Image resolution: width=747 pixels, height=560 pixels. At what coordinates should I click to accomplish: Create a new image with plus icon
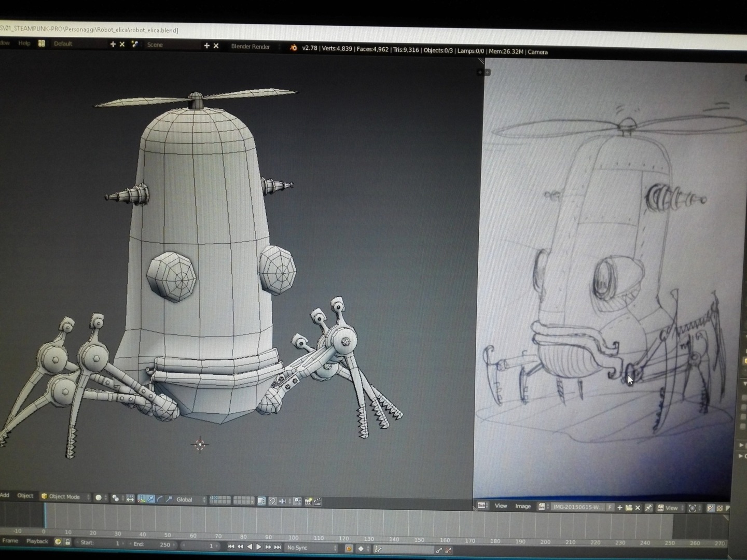point(619,508)
